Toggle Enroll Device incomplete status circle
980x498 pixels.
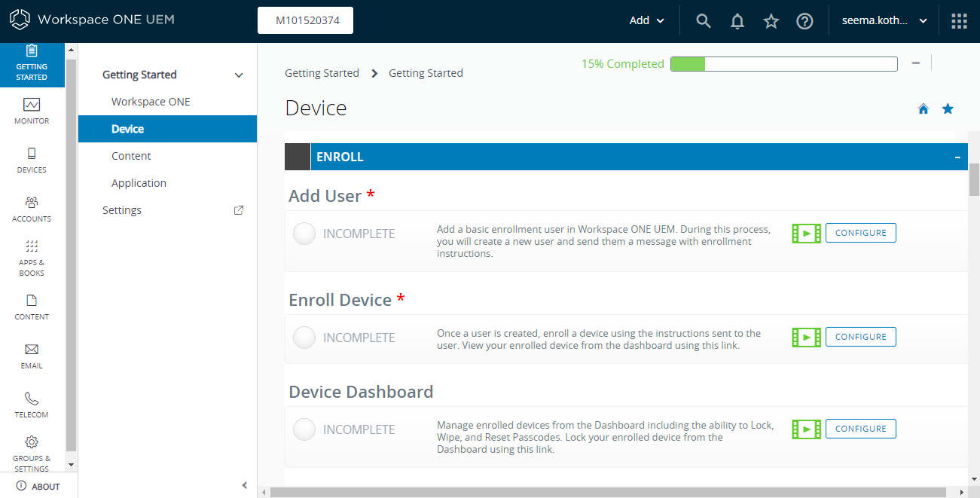(x=304, y=338)
